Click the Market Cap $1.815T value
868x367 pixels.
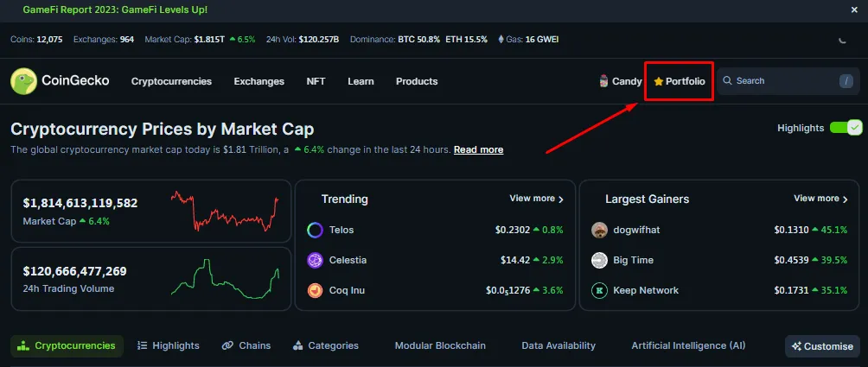point(210,39)
